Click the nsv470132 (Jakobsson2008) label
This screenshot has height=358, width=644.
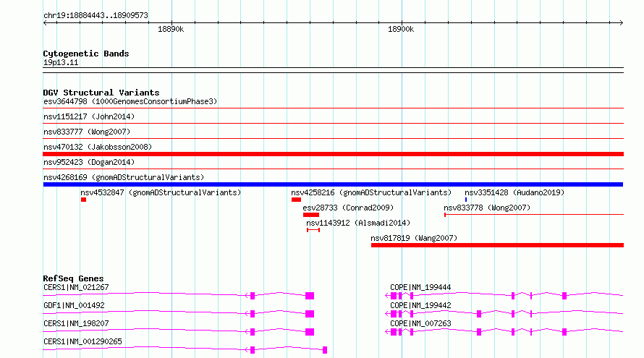tap(98, 147)
